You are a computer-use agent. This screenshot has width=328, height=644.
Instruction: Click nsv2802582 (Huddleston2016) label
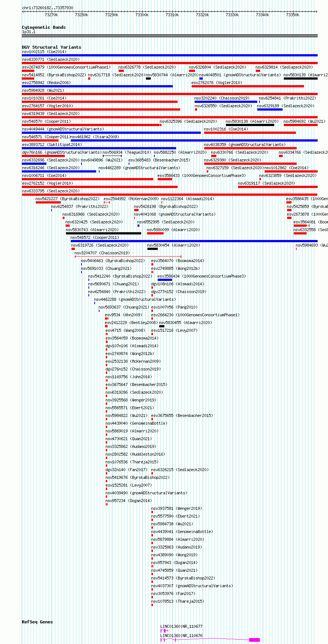[x=135, y=454]
